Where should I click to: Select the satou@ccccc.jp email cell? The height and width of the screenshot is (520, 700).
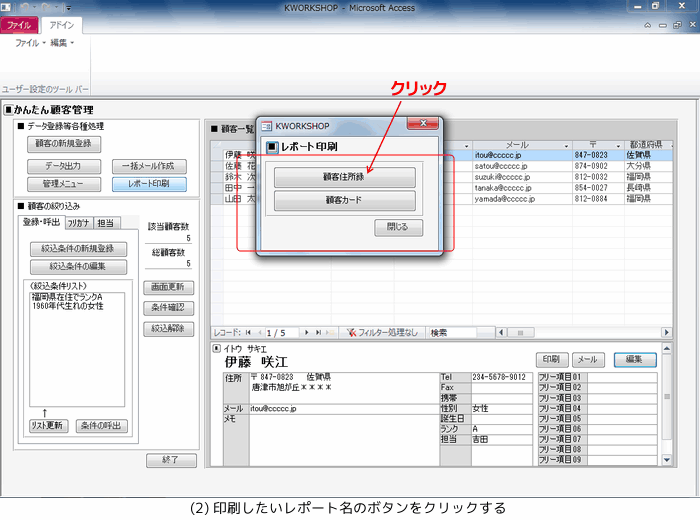[x=522, y=166]
